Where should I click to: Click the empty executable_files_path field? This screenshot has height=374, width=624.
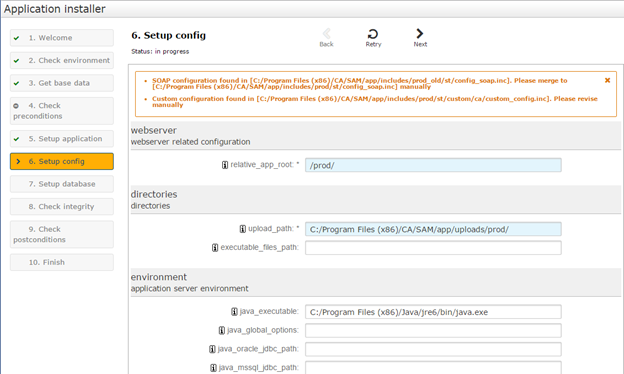pyautogui.click(x=433, y=248)
